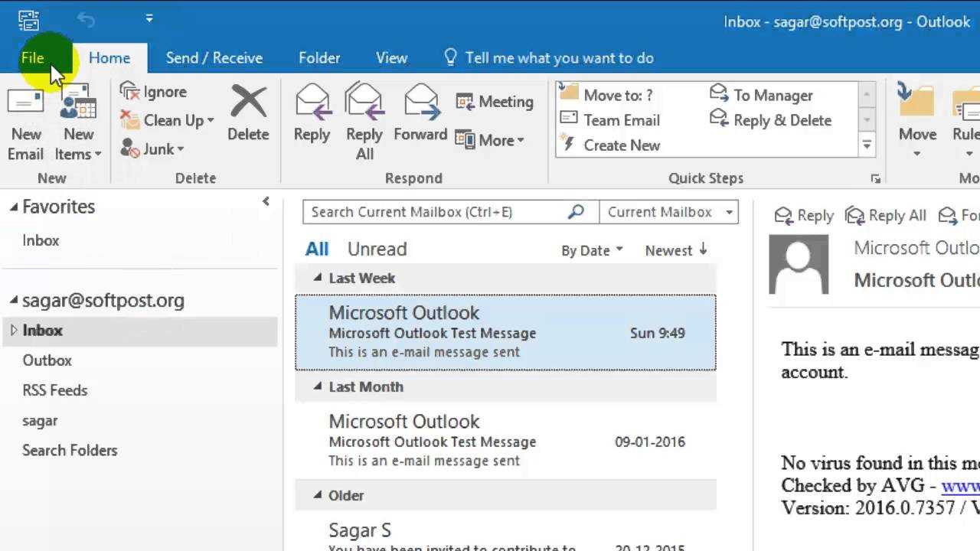Open the New Items menu
This screenshot has height=551, width=980.
click(78, 122)
